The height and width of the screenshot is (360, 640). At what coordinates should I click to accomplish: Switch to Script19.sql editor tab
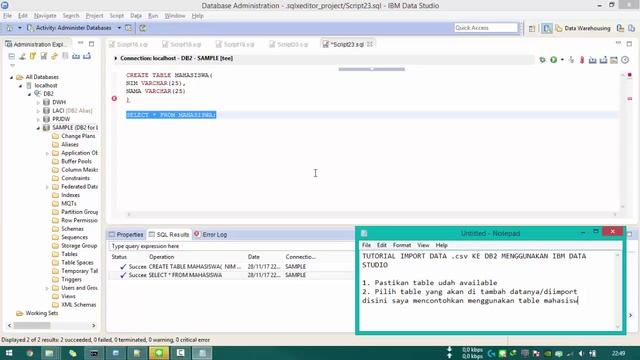click(x=235, y=44)
